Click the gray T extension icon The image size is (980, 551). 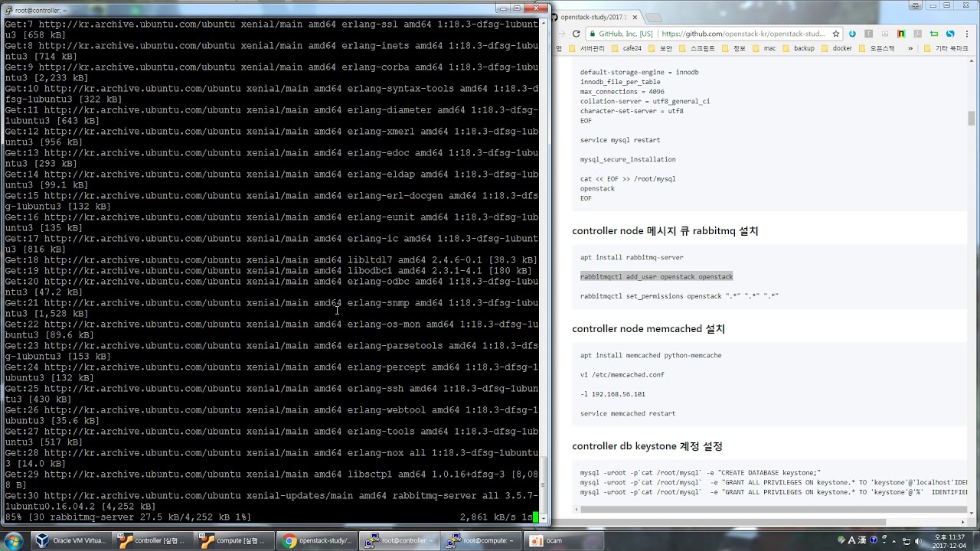869,34
